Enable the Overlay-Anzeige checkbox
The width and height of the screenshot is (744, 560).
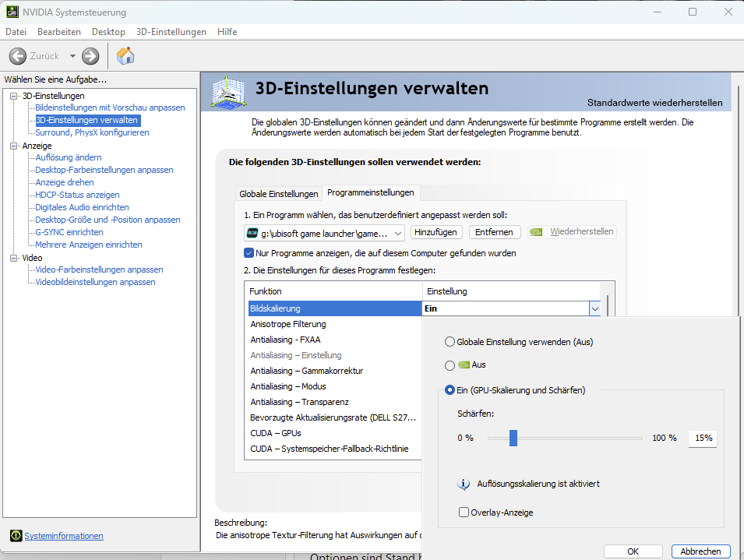point(464,512)
